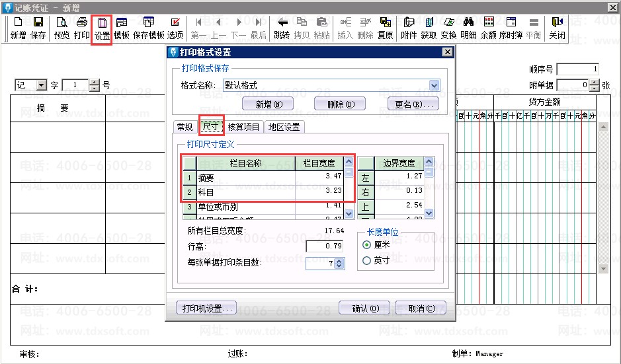Open the 余额 balance tool
The image size is (621, 364).
point(488,28)
